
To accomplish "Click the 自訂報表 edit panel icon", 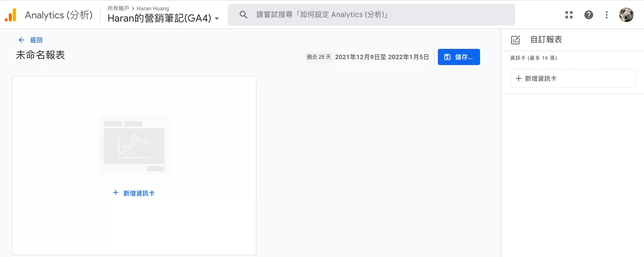I will 516,39.
